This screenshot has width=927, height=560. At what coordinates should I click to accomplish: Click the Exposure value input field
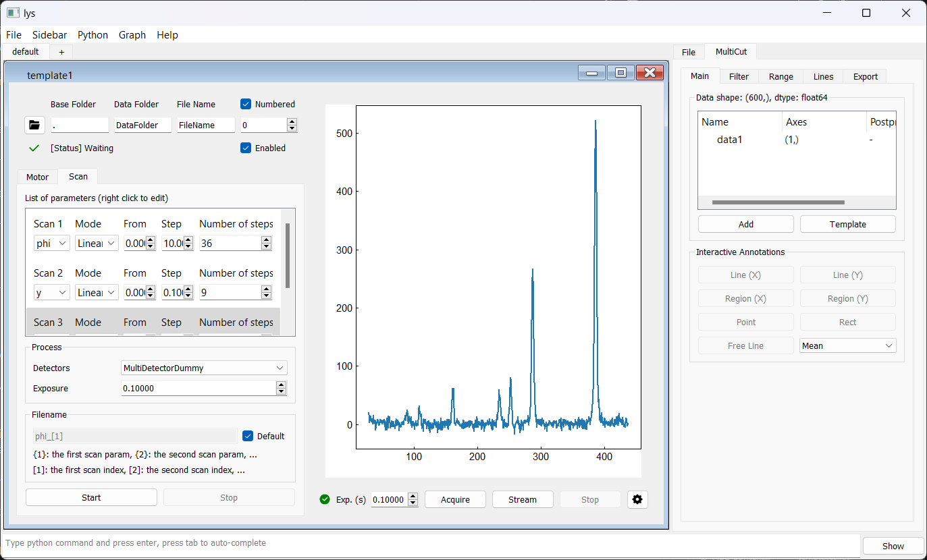pyautogui.click(x=198, y=388)
